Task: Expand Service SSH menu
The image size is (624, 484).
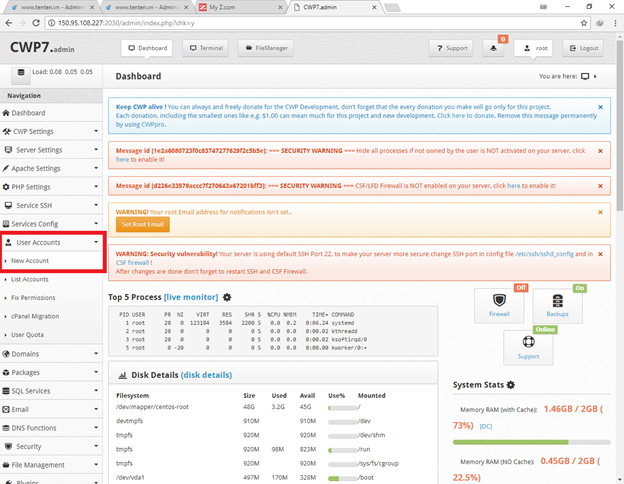Action: point(51,205)
